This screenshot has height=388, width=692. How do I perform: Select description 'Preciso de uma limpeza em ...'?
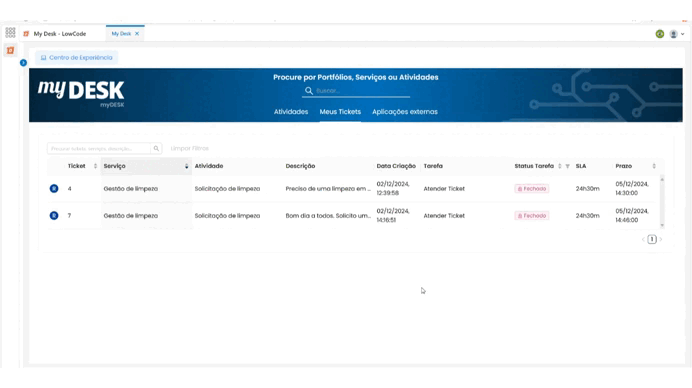point(328,188)
